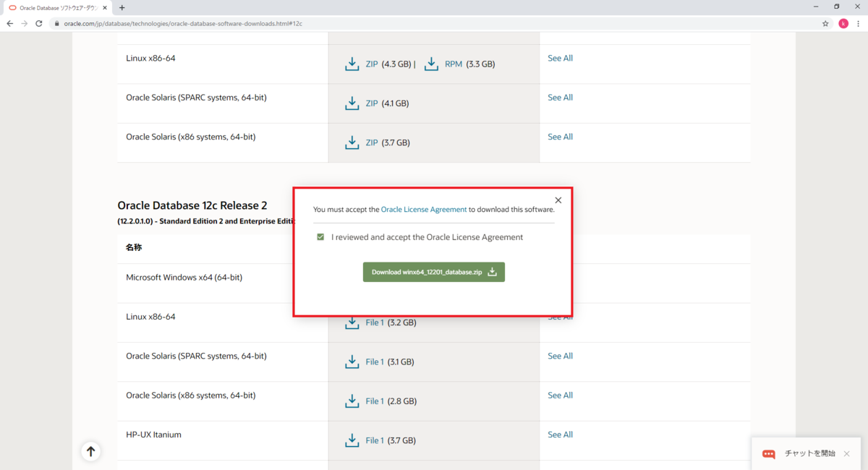This screenshot has height=470, width=868.
Task: Open the Chrome three-dot menu
Action: tap(859, 23)
